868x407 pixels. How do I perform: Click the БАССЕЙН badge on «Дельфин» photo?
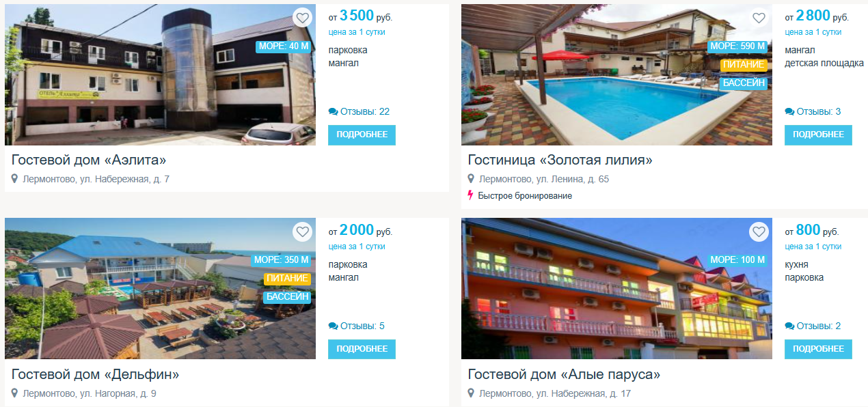(x=287, y=297)
